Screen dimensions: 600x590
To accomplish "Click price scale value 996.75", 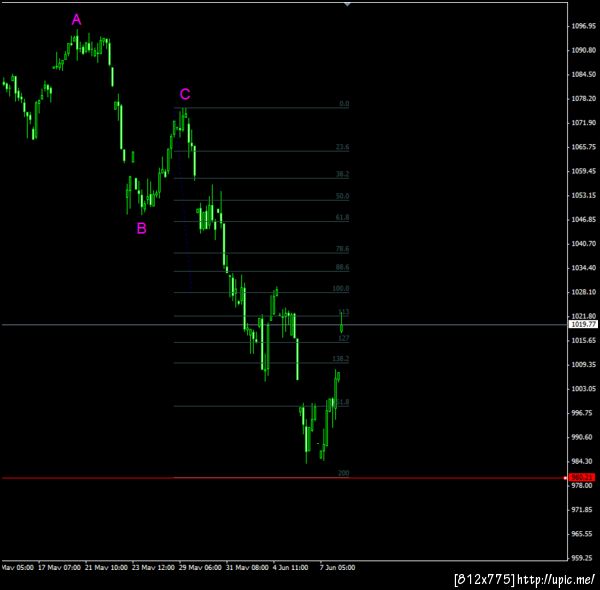I will pos(584,413).
